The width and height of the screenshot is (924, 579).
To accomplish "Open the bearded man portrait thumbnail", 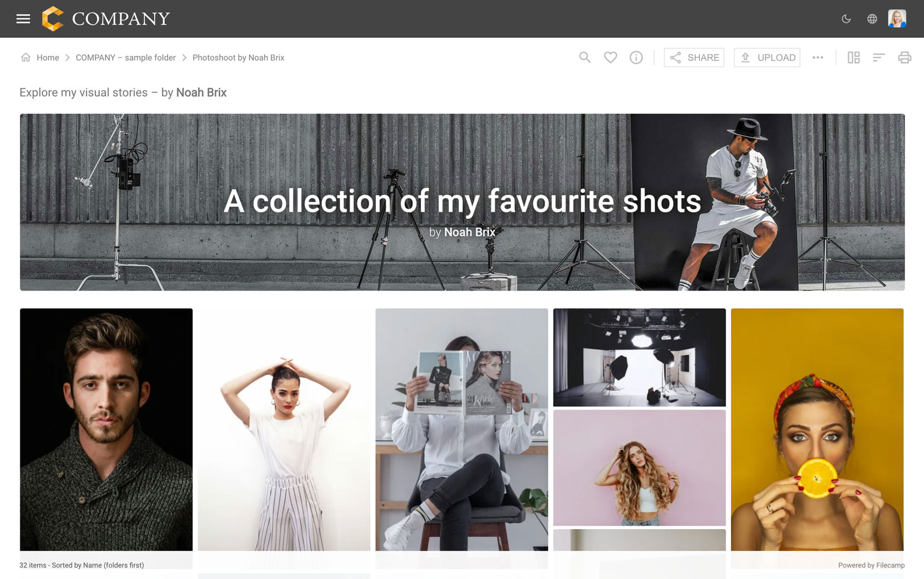I will pos(106,429).
